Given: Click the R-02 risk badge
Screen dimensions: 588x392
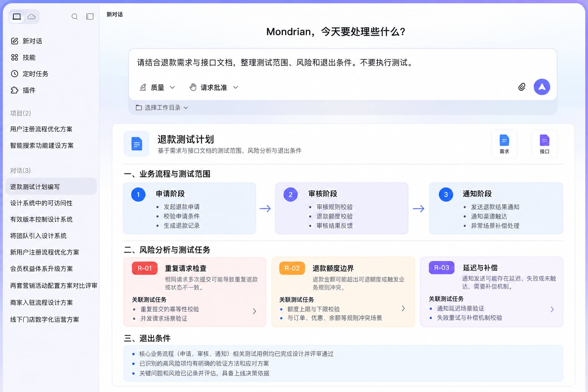Looking at the screenshot, I should pos(292,268).
